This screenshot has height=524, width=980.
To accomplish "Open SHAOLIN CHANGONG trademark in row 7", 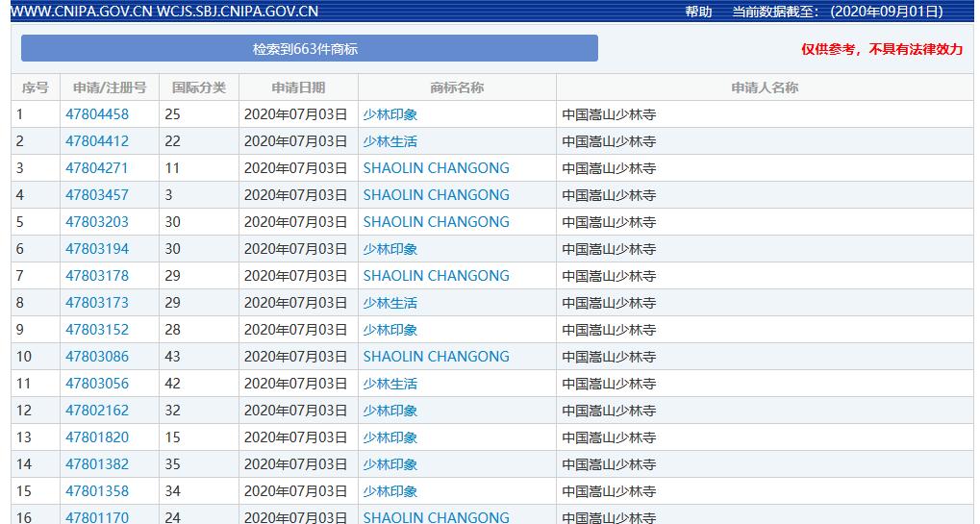I will coord(437,275).
